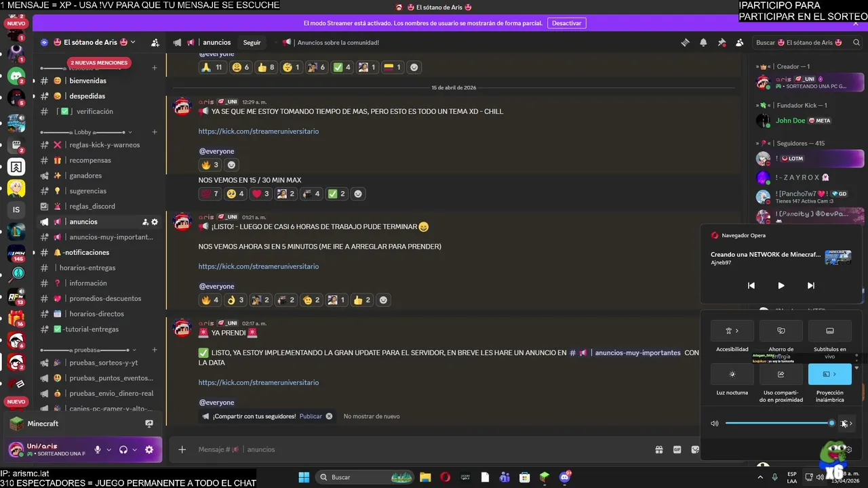Expand Accesibilidad quick settings tile
This screenshot has width=868, height=488.
coord(732,331)
